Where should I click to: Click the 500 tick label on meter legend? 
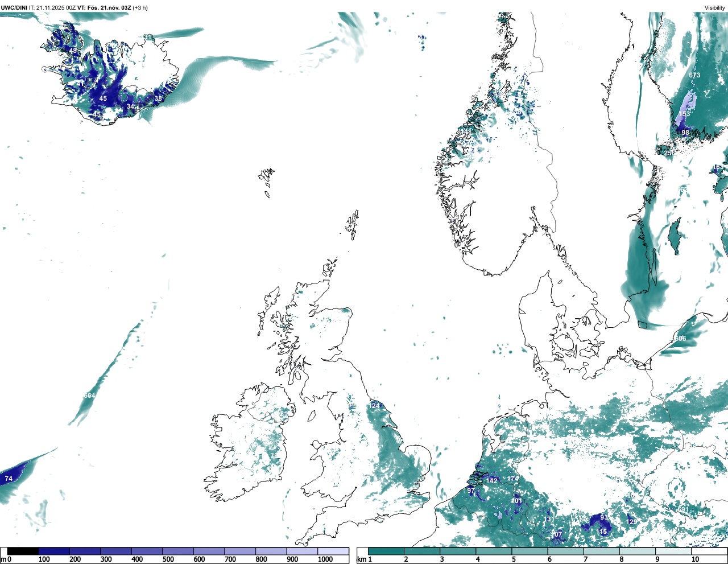point(168,559)
